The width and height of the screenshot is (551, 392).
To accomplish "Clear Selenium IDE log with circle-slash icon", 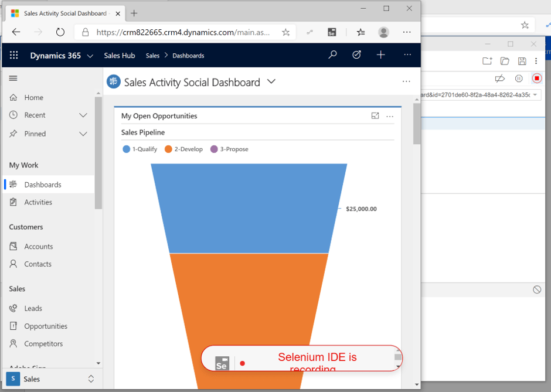I will tap(537, 289).
